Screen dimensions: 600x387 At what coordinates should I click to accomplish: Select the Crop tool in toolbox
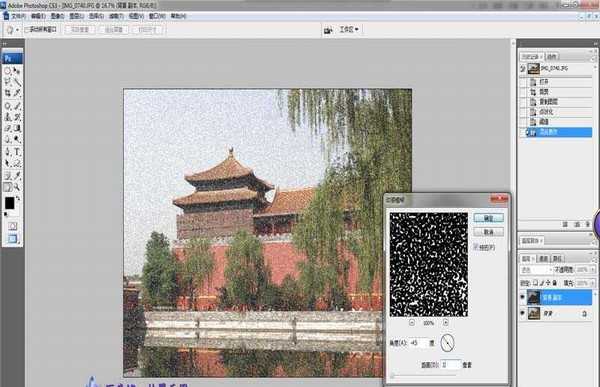[x=8, y=93]
